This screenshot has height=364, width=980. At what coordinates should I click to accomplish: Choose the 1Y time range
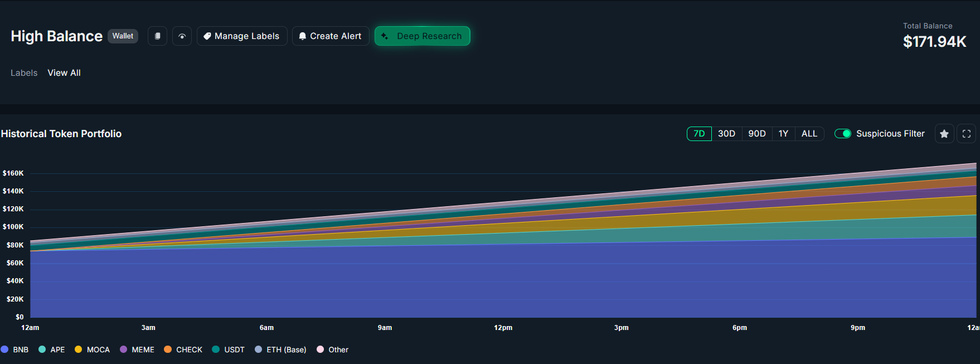click(783, 134)
